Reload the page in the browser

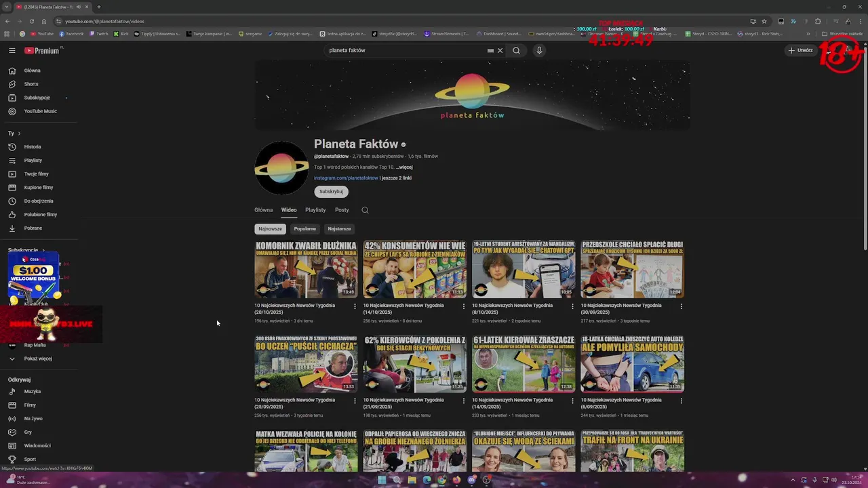[x=31, y=21]
